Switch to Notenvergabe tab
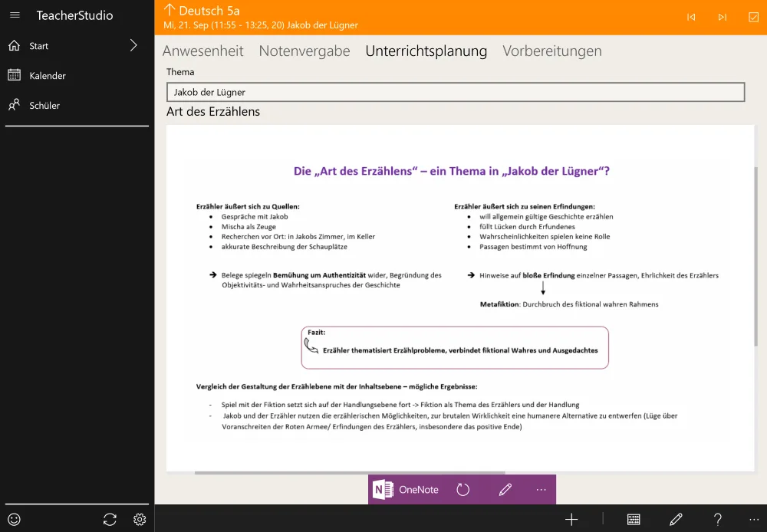This screenshot has width=767, height=532. 304,51
